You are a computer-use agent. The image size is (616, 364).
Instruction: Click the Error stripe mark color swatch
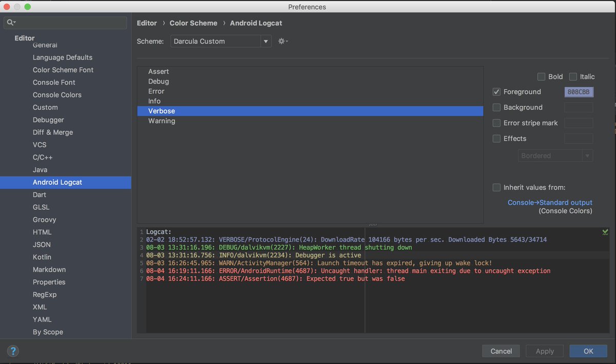coord(579,123)
